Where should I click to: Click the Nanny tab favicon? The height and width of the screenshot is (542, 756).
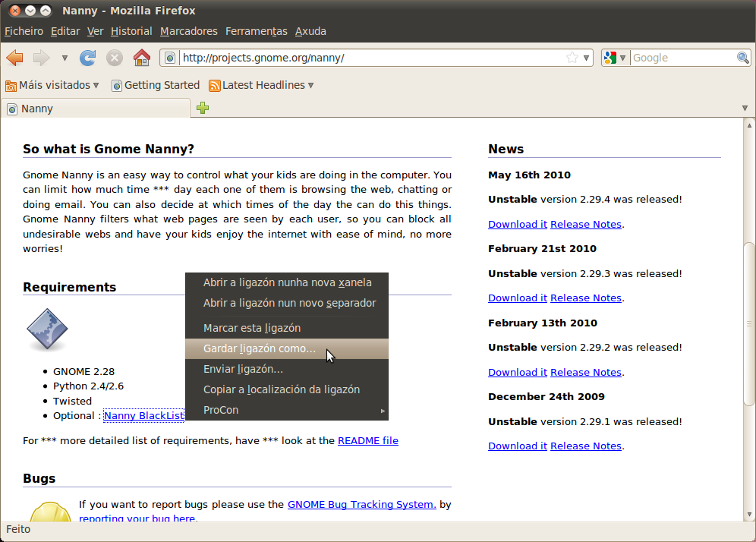coord(13,109)
